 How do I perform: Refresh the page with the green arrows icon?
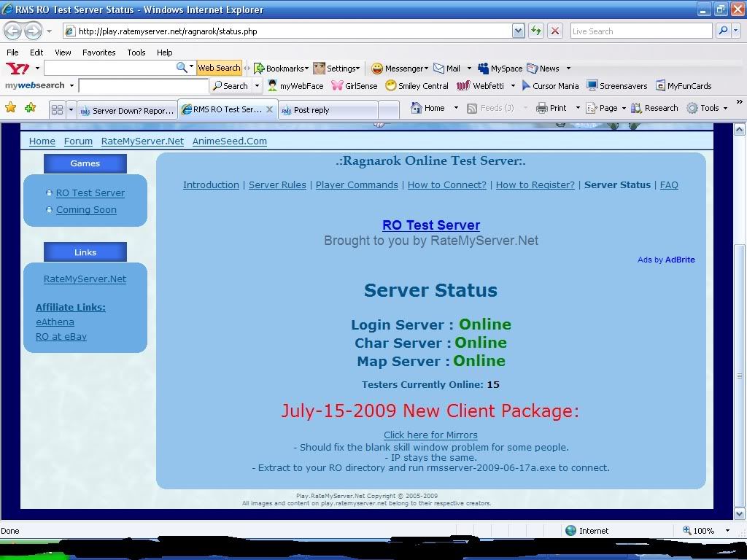click(536, 31)
